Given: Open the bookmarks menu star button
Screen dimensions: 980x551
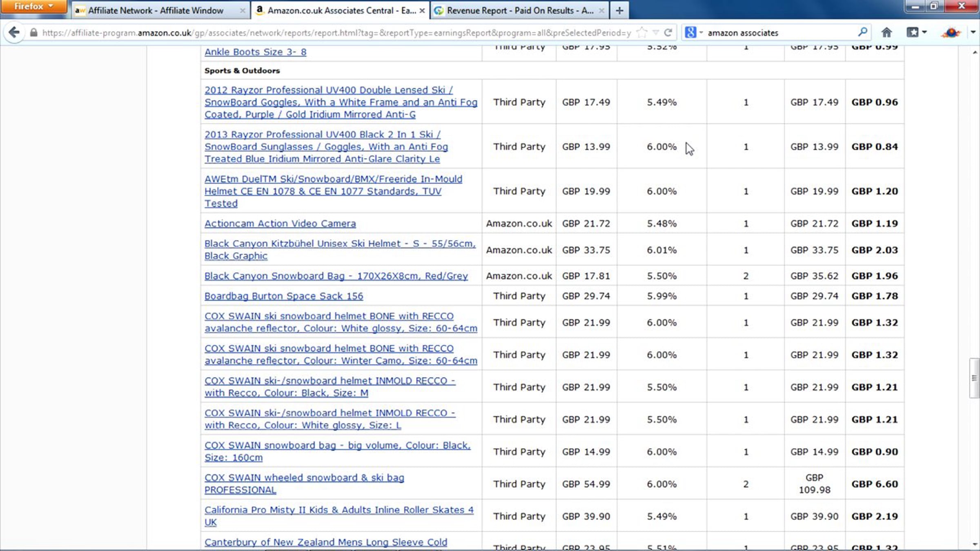Looking at the screenshot, I should 913,32.
